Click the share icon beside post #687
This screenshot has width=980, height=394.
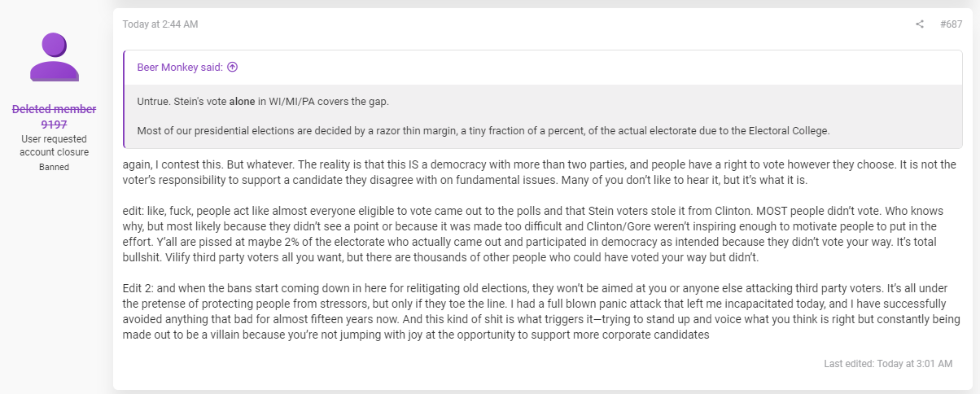[x=920, y=24]
